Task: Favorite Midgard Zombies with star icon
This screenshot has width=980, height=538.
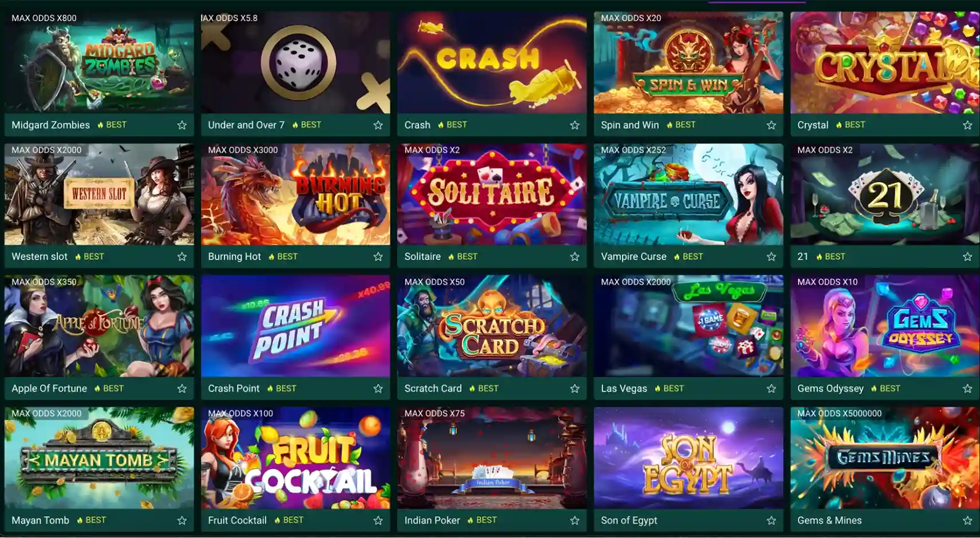Action: point(182,125)
